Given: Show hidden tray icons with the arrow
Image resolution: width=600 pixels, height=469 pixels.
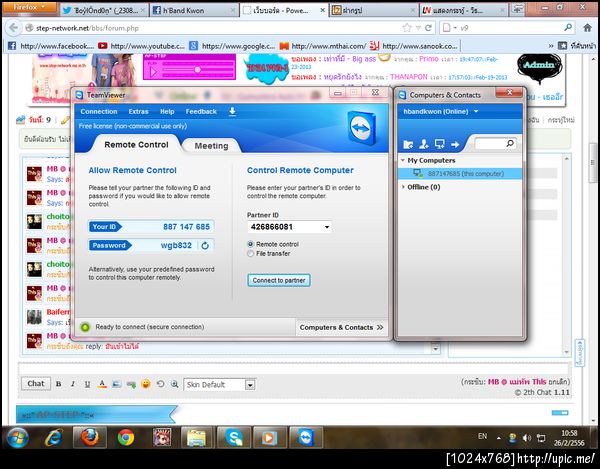Looking at the screenshot, I should 499,438.
